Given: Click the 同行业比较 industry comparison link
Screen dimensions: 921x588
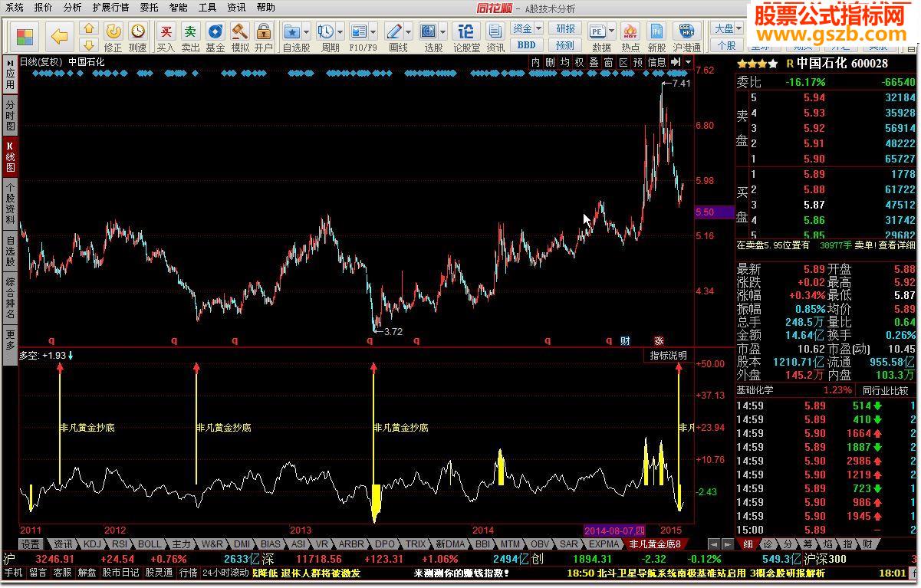Looking at the screenshot, I should click(884, 390).
